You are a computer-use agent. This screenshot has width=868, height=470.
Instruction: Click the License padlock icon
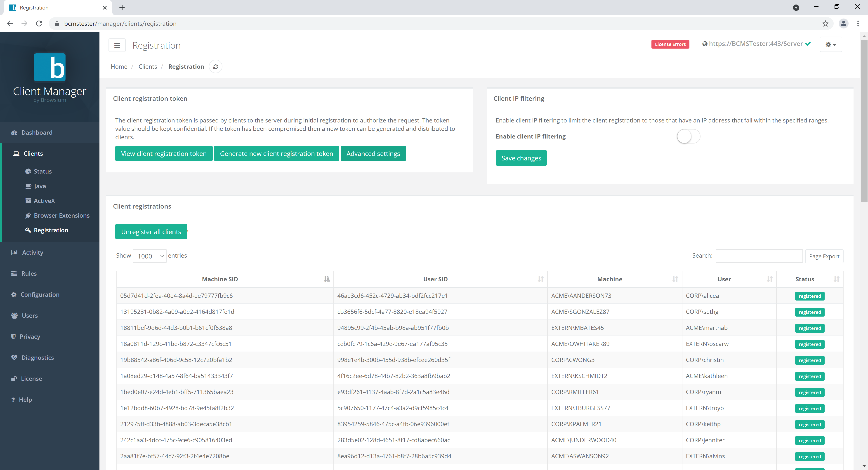(x=14, y=378)
